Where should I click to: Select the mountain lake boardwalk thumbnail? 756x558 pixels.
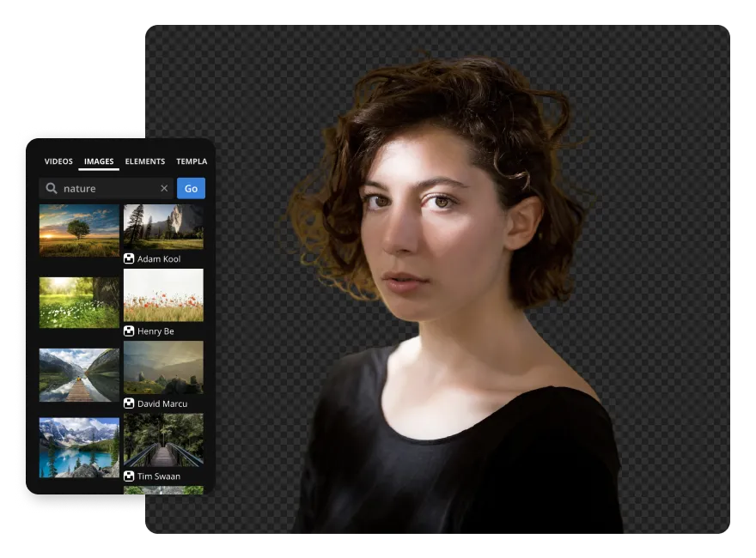pos(78,373)
